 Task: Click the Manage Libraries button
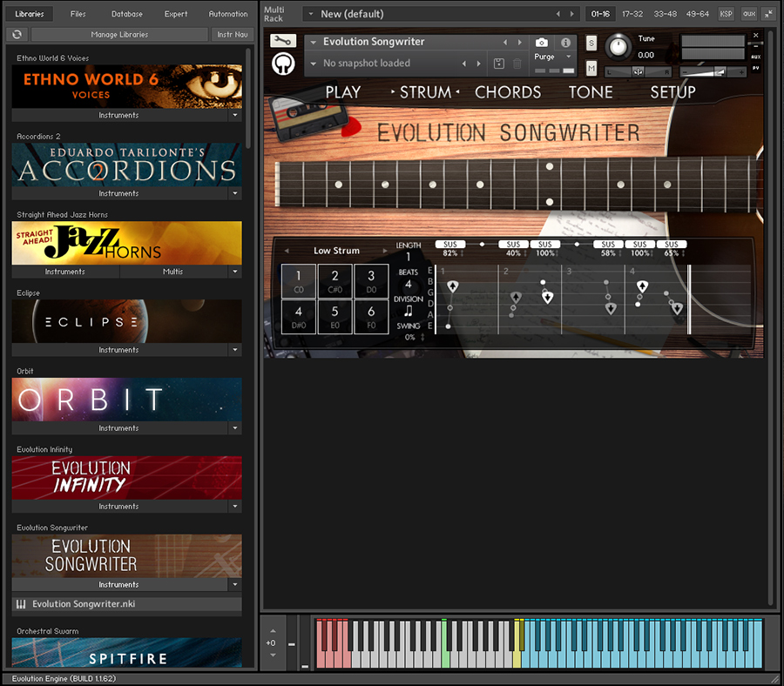click(119, 35)
